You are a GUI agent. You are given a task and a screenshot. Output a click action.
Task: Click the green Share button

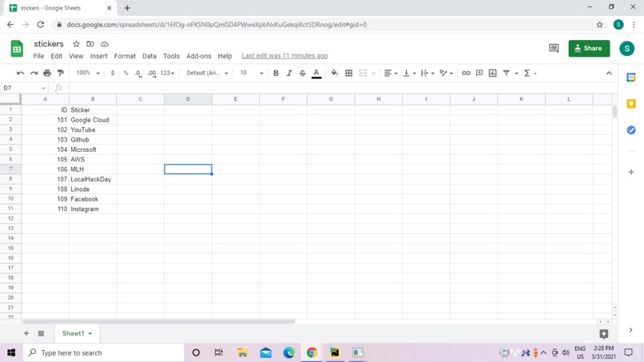pos(589,49)
